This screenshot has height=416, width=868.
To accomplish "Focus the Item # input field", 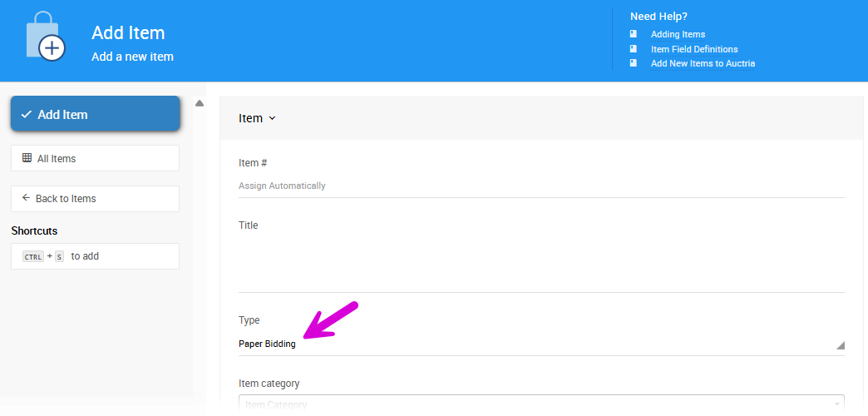I will tap(540, 186).
